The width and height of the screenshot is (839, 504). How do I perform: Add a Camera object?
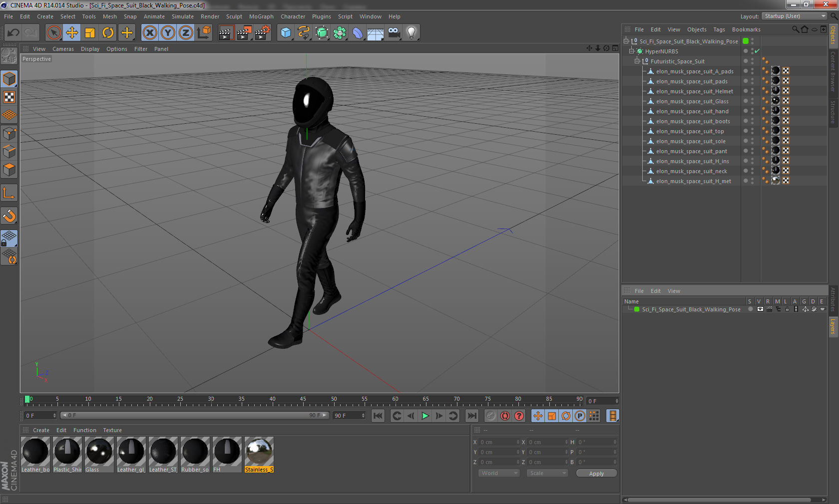point(394,33)
